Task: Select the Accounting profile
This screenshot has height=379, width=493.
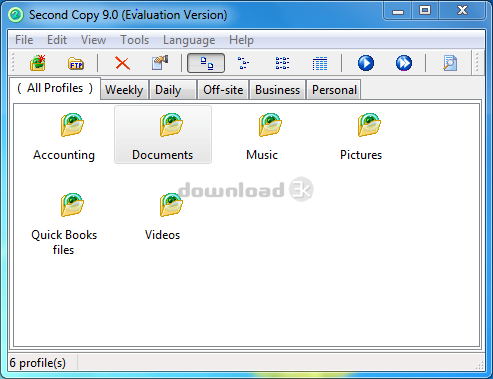Action: [64, 137]
